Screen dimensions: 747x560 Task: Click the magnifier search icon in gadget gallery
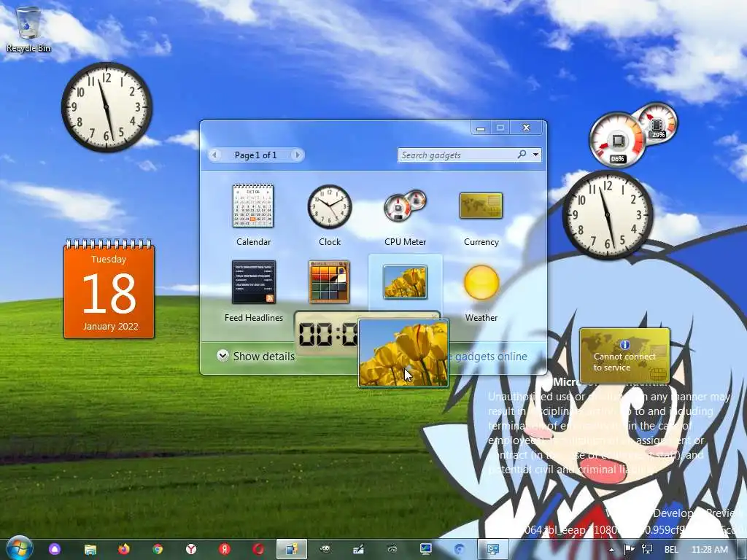point(522,155)
